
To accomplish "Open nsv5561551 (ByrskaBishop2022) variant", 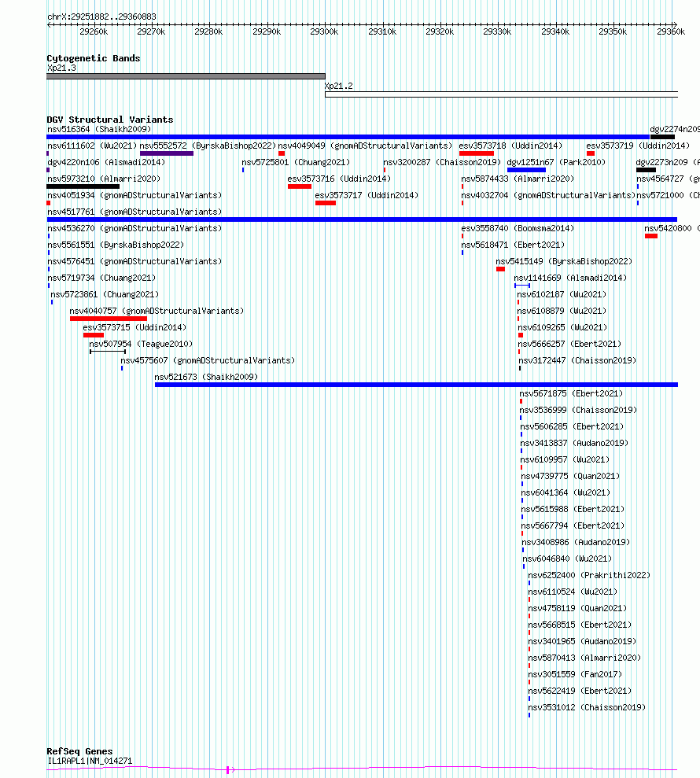I will tap(116, 245).
